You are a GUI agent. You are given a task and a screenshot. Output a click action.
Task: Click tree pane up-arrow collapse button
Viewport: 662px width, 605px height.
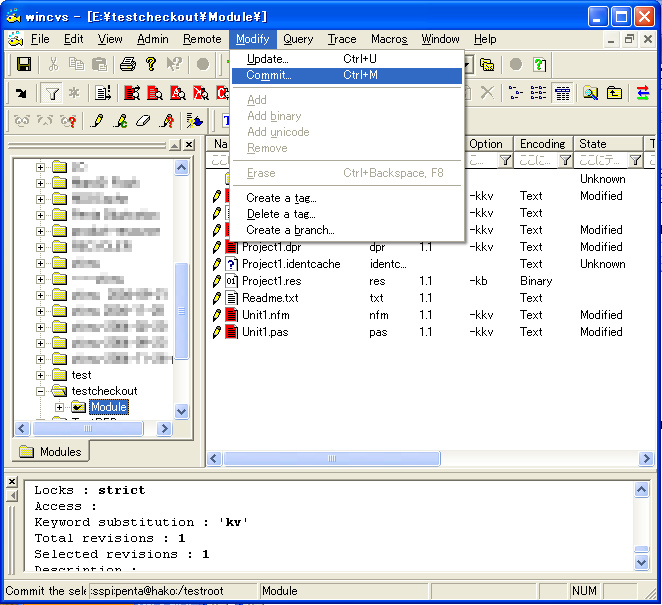coord(175,145)
